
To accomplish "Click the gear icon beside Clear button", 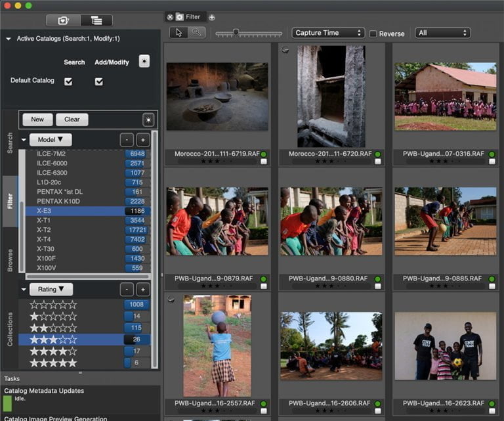I will 148,120.
